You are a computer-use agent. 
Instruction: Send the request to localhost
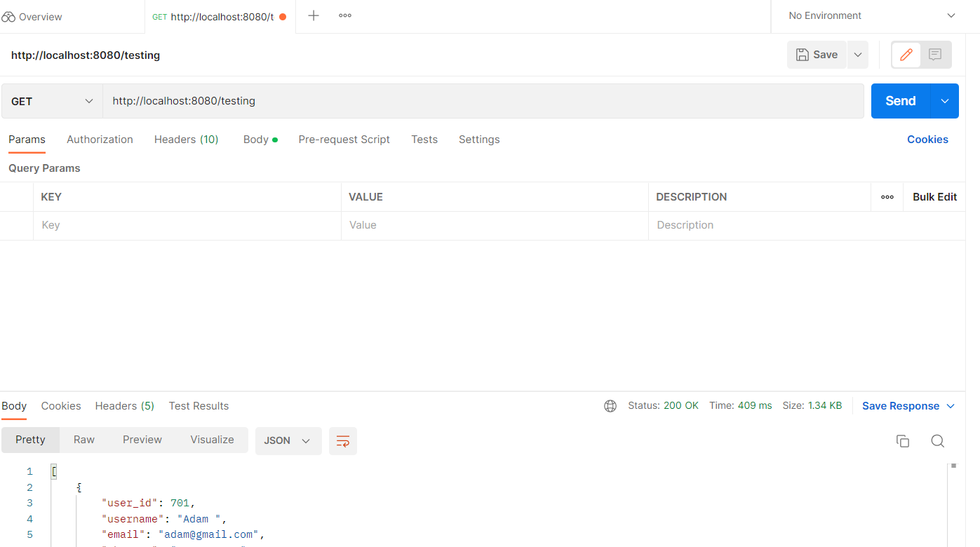coord(900,100)
